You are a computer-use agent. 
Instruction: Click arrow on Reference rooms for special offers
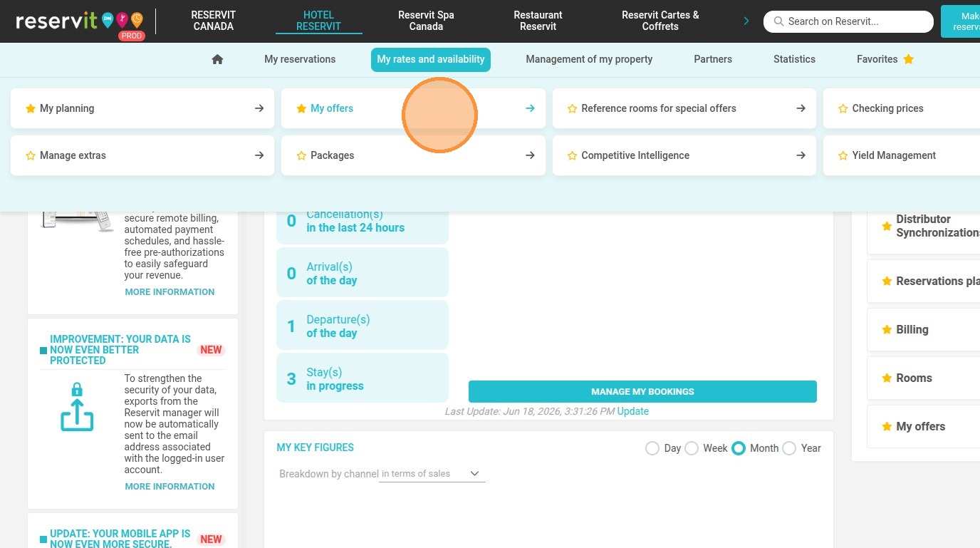coord(801,108)
